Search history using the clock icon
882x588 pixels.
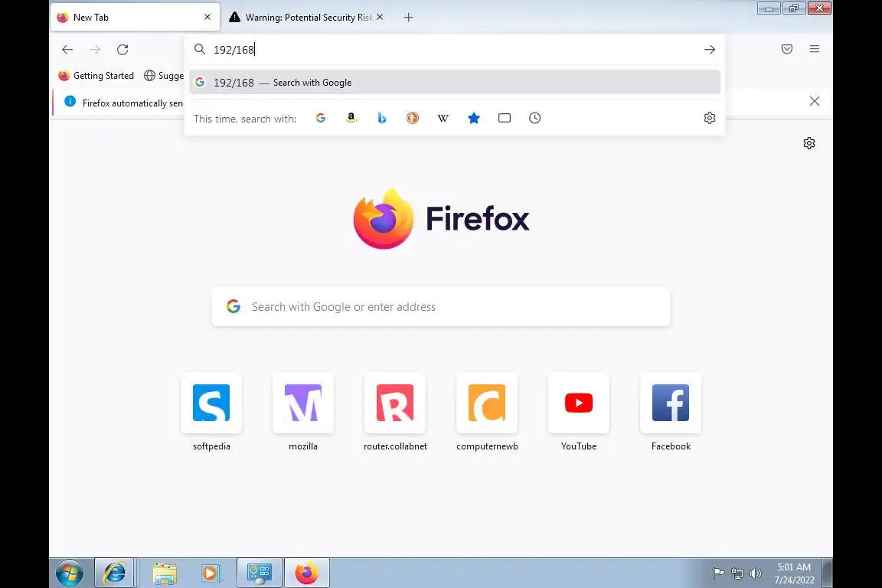(x=535, y=118)
